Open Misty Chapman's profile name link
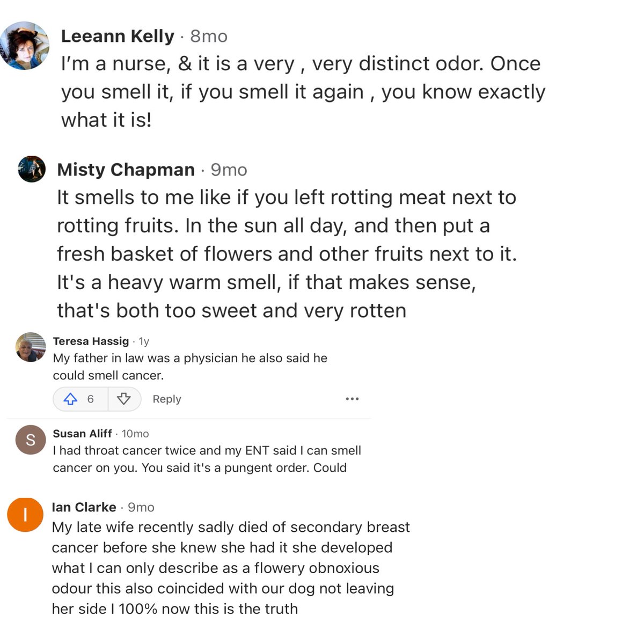The height and width of the screenshot is (644, 644). coord(126,170)
